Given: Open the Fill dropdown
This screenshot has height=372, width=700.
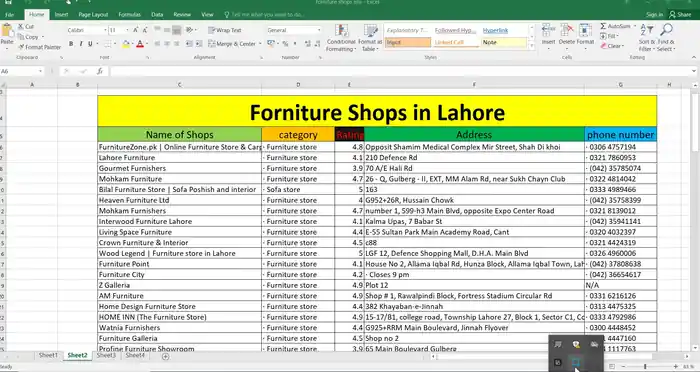Looking at the screenshot, I should coord(609,36).
